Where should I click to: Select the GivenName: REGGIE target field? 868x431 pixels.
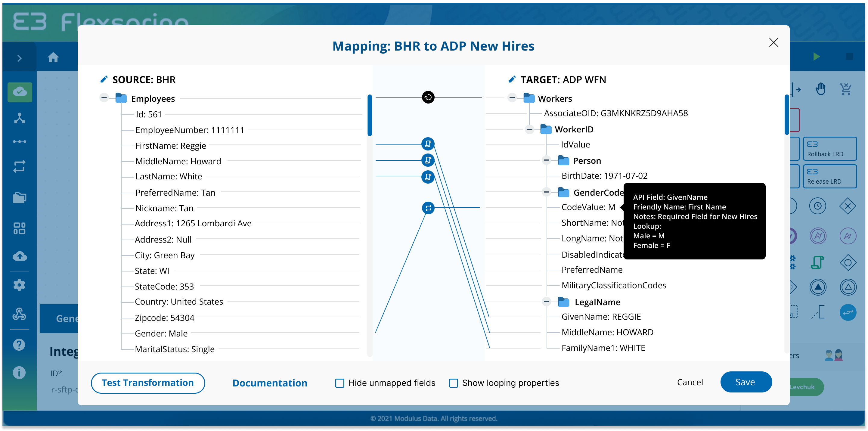coord(601,317)
